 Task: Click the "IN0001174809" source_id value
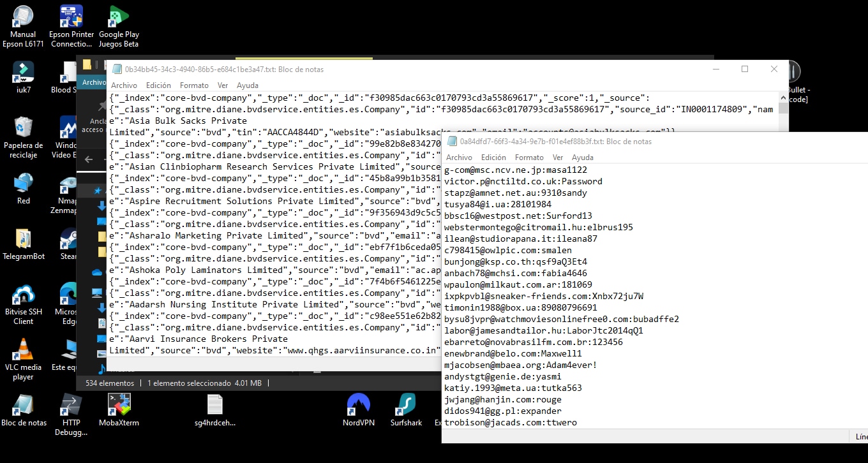[710, 109]
